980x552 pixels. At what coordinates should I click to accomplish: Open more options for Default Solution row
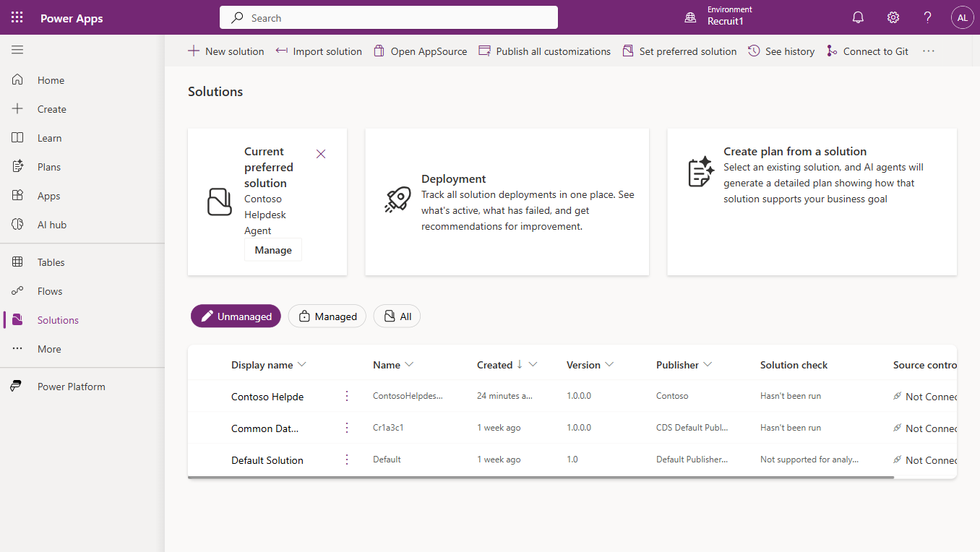(x=347, y=460)
